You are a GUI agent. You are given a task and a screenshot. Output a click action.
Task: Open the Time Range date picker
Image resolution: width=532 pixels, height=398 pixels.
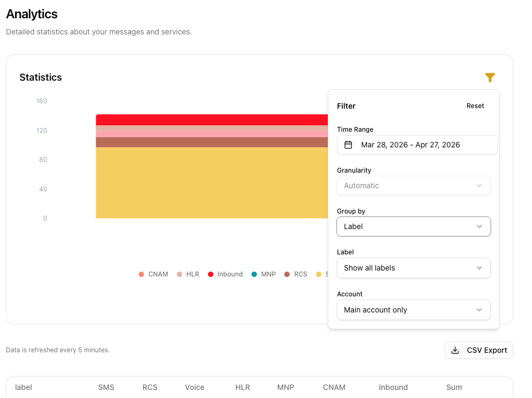coord(417,145)
